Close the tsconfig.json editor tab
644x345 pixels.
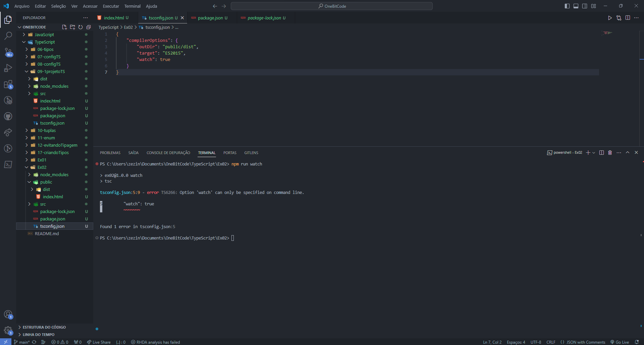(182, 18)
